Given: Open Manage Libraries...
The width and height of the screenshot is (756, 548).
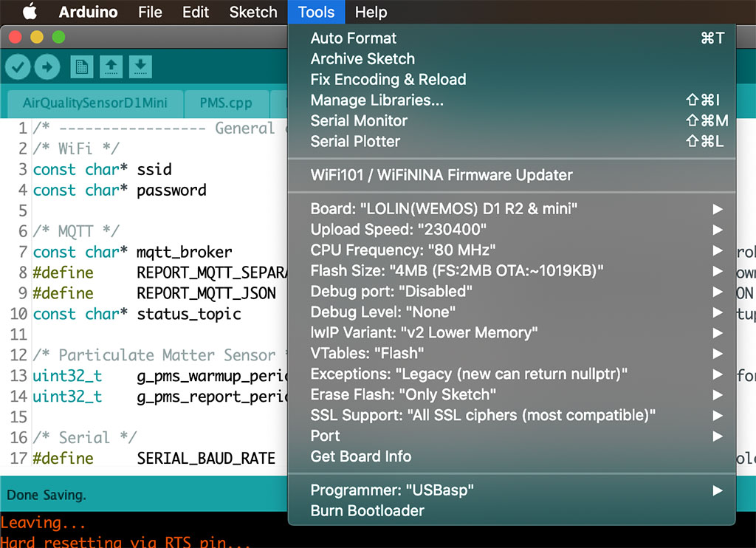Looking at the screenshot, I should click(512, 100).
